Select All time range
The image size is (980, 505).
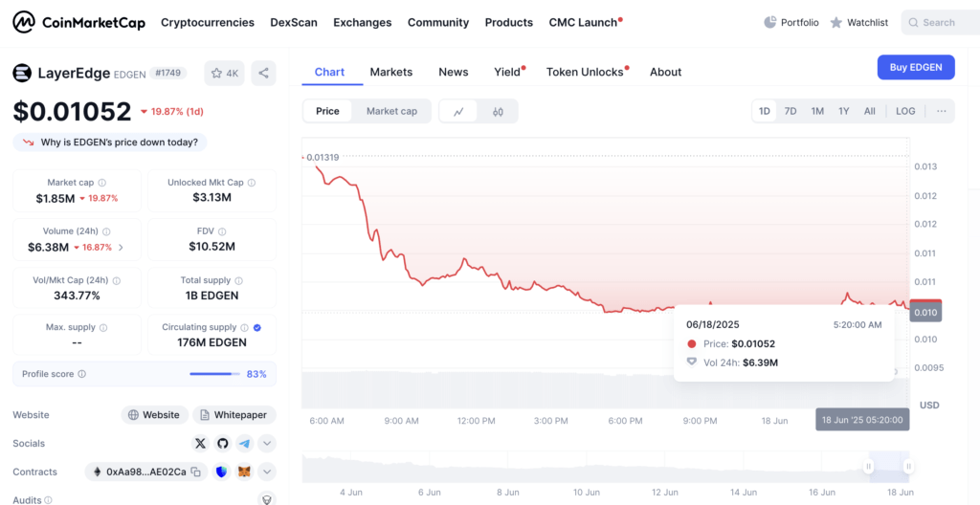[869, 111]
